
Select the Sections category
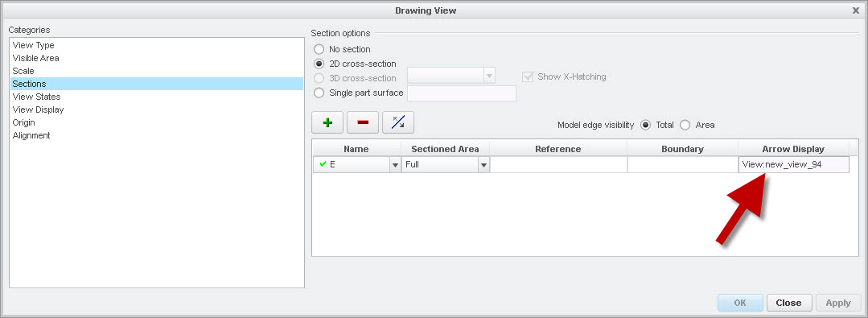[157, 84]
